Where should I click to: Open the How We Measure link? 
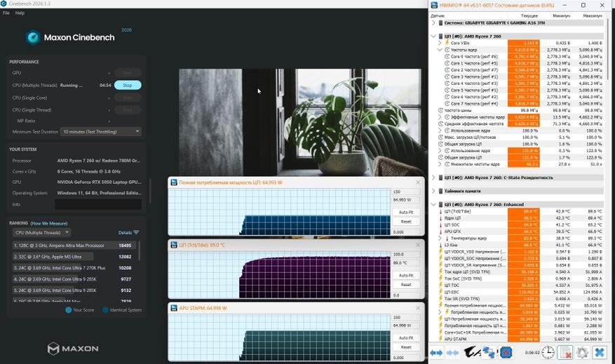click(49, 223)
